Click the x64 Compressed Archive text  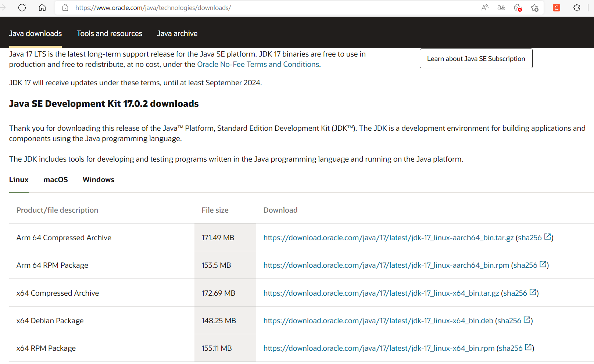58,293
